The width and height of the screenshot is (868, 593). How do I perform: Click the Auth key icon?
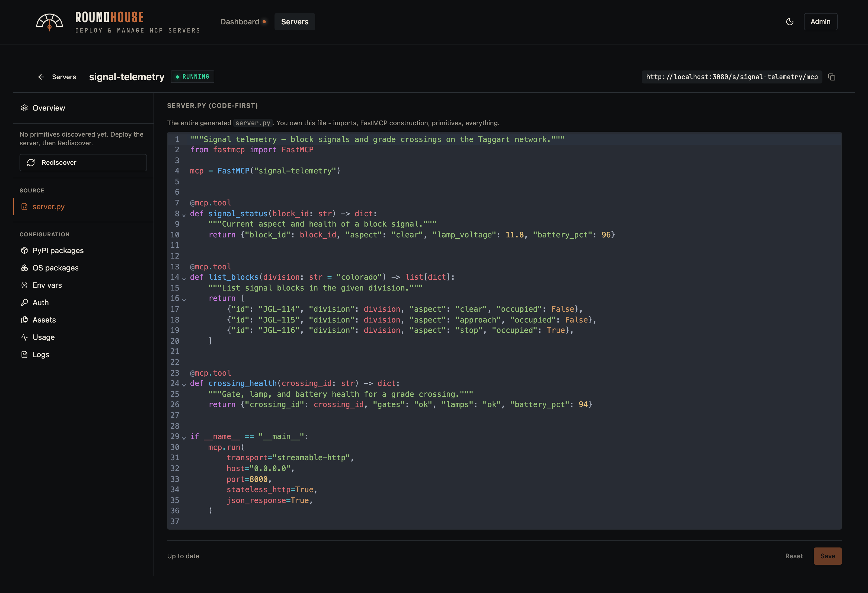pos(24,303)
